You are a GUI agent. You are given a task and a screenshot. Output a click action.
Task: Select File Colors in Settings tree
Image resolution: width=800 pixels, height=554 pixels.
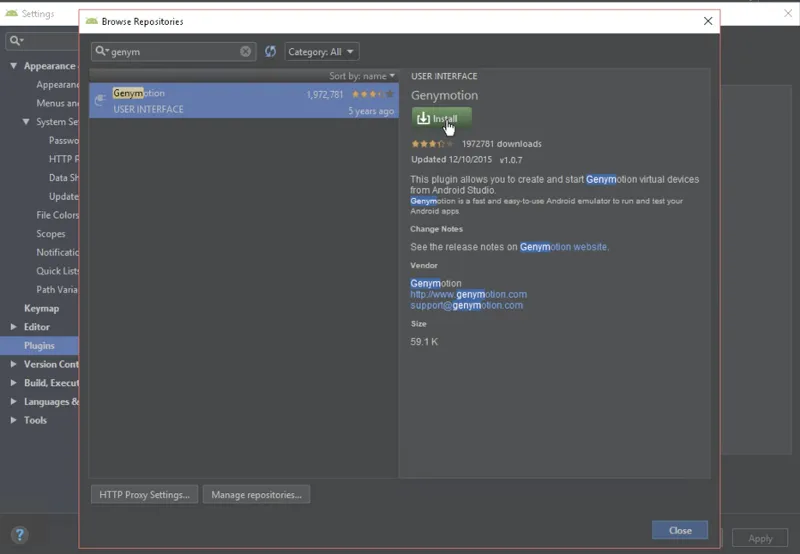pyautogui.click(x=57, y=215)
